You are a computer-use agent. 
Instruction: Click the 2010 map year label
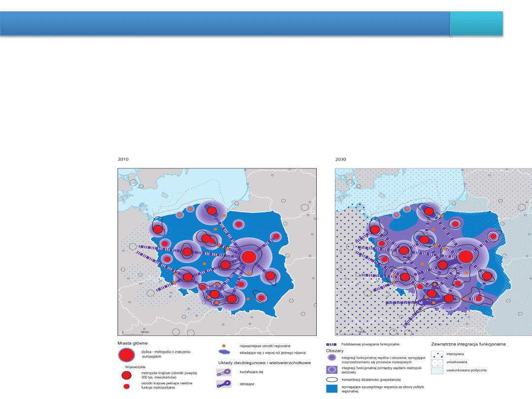[x=123, y=159]
